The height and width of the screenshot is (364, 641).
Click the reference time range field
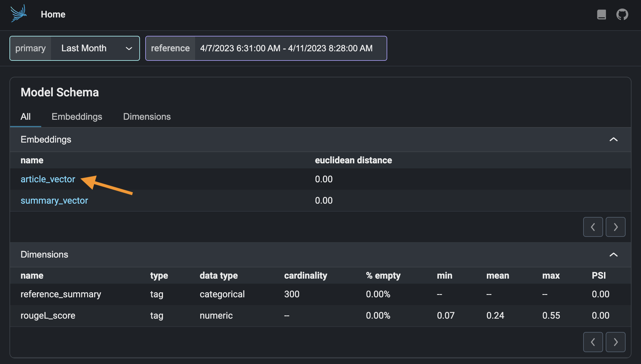[286, 48]
